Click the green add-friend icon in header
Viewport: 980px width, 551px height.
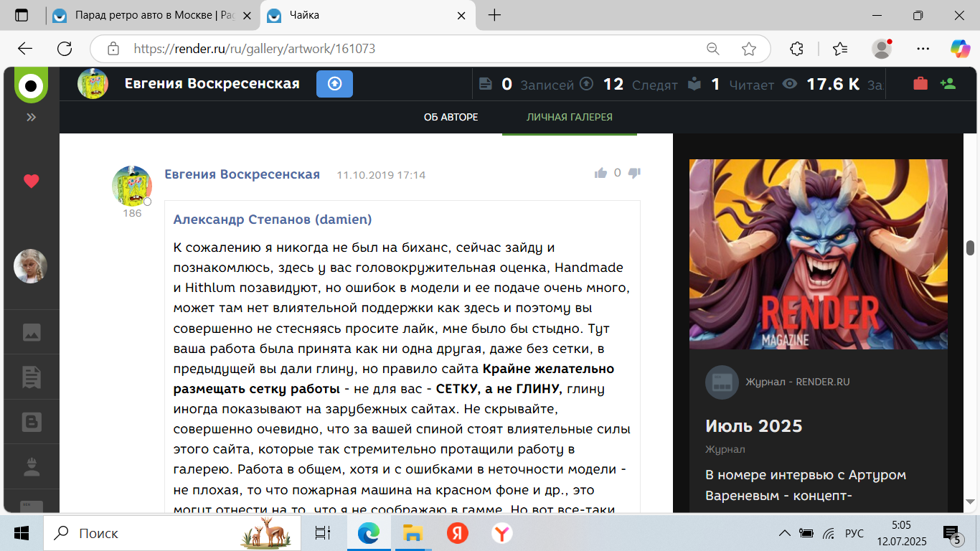pos(948,84)
